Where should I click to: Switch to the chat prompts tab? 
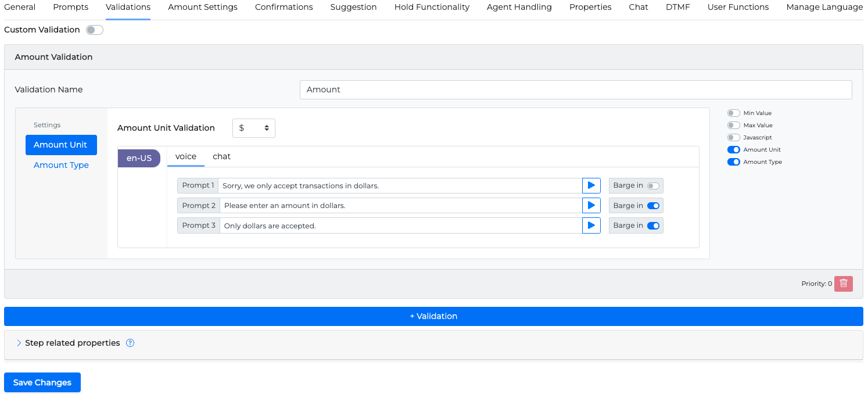click(x=221, y=156)
